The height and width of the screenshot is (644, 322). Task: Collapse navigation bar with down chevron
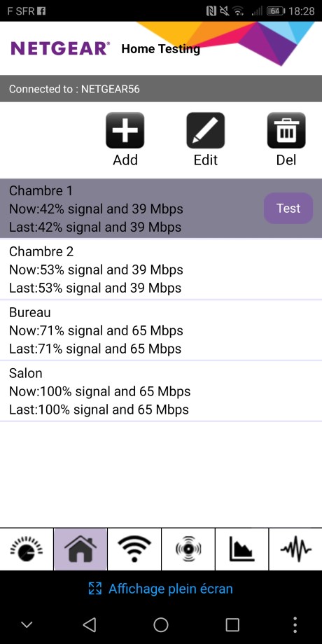click(27, 624)
